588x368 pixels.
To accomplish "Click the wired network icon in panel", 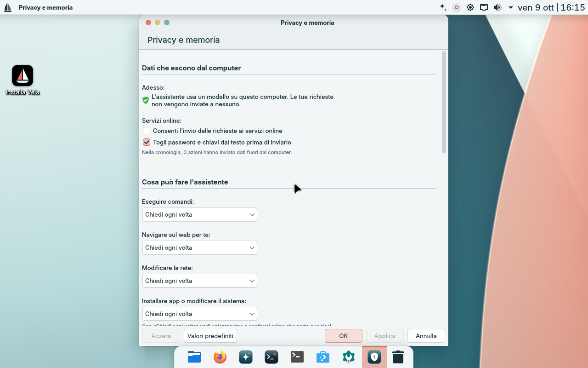I will pos(484,7).
